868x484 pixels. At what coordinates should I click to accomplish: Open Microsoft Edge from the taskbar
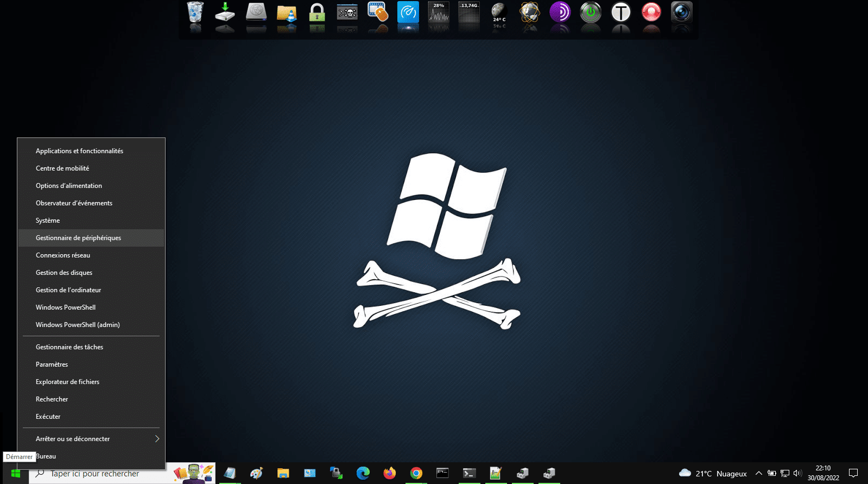coord(363,473)
